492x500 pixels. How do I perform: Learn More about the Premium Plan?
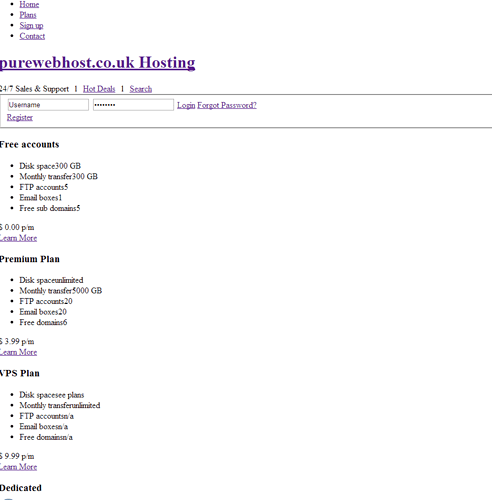click(18, 352)
